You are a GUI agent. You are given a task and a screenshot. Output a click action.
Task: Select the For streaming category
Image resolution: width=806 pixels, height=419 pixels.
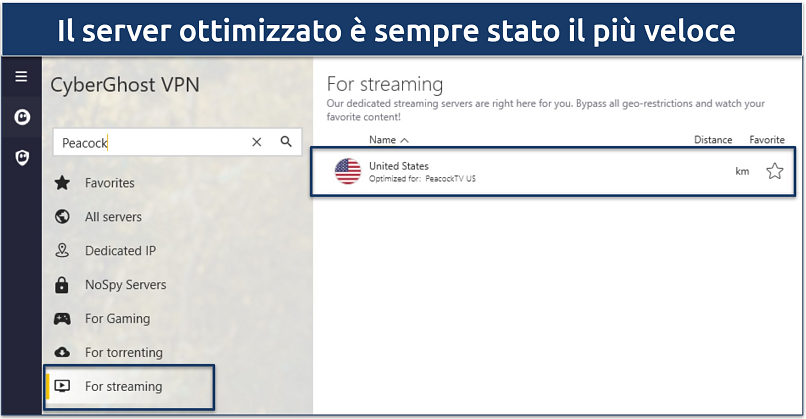(x=123, y=387)
